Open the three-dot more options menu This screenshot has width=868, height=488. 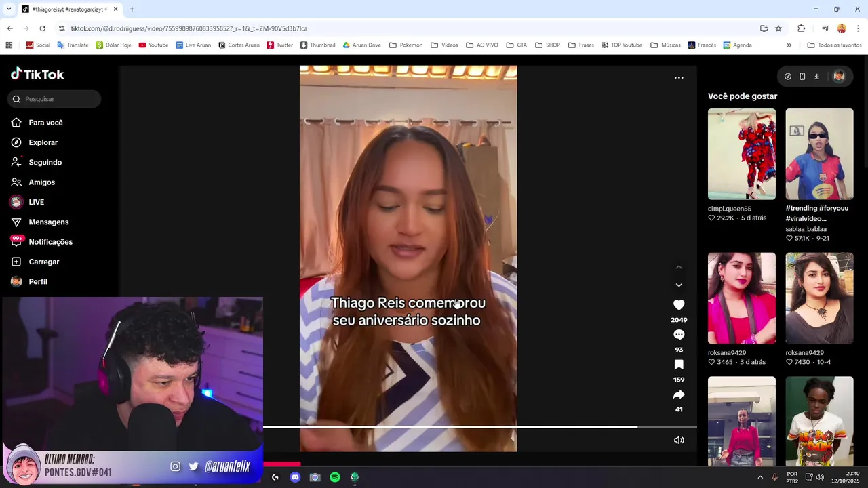tap(679, 78)
